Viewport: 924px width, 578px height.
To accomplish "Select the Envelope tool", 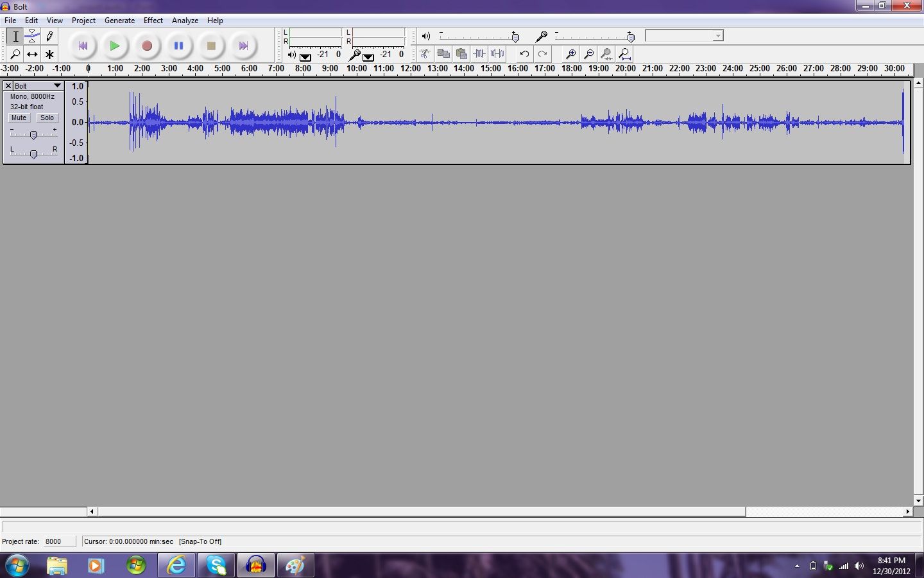I will (x=32, y=36).
